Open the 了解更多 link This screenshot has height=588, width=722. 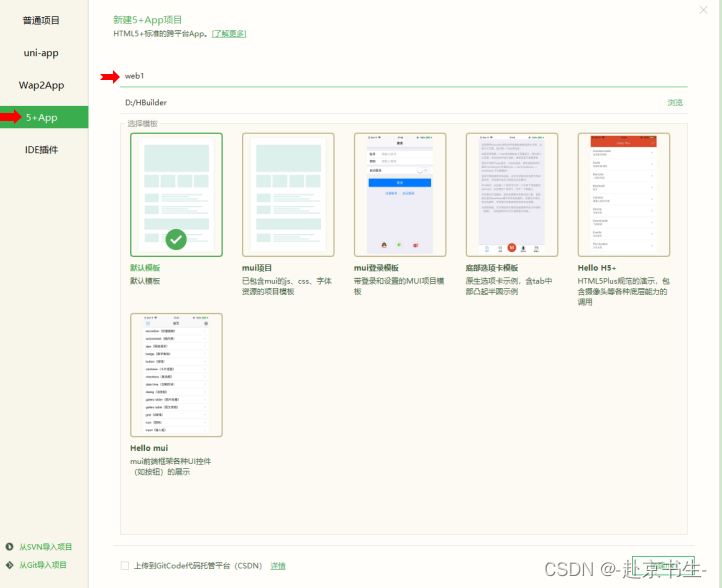click(x=229, y=34)
